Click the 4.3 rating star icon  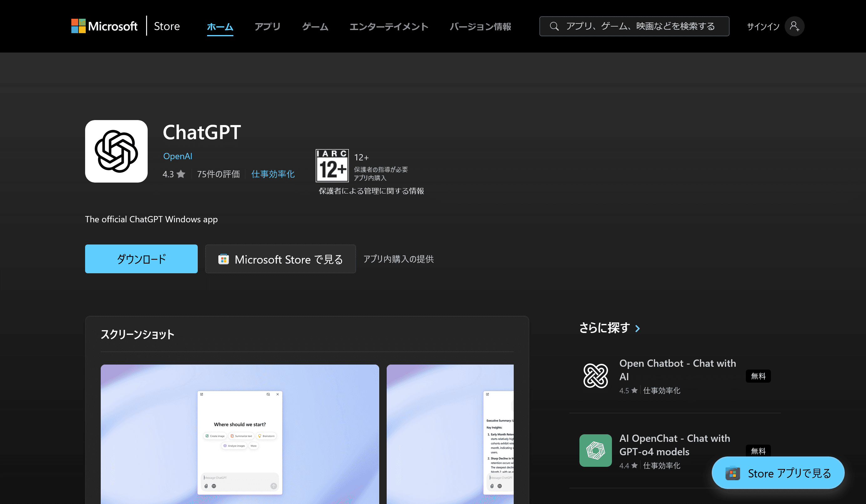(x=181, y=174)
